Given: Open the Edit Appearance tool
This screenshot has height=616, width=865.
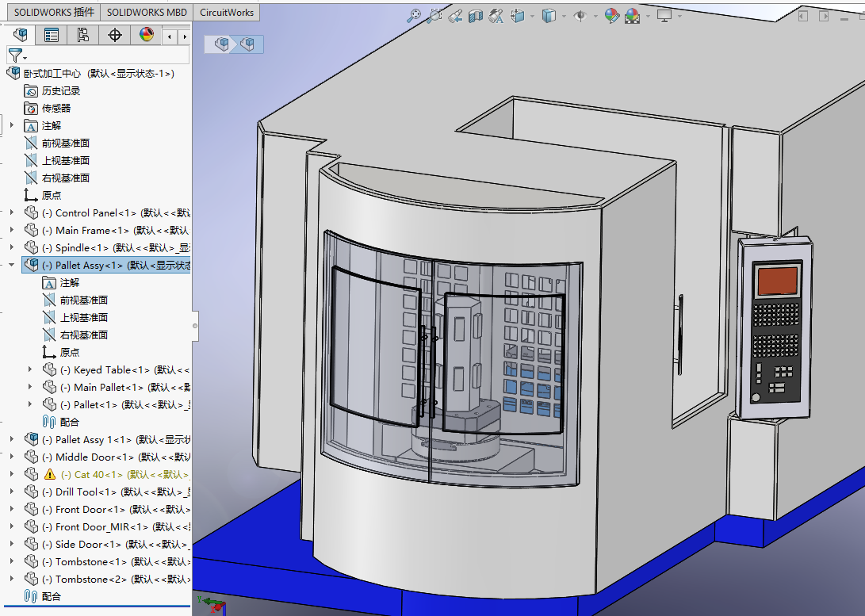Looking at the screenshot, I should (611, 15).
